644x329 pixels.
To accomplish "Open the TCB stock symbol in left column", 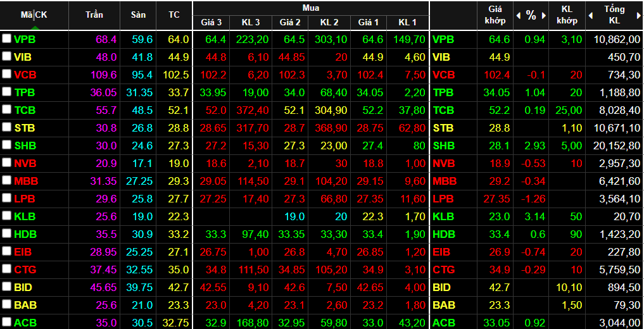I will point(24,110).
